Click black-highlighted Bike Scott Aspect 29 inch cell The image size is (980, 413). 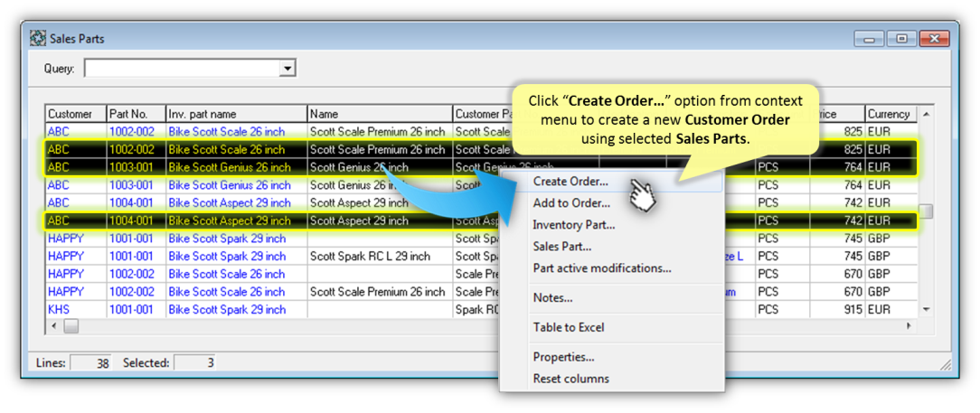[236, 221]
